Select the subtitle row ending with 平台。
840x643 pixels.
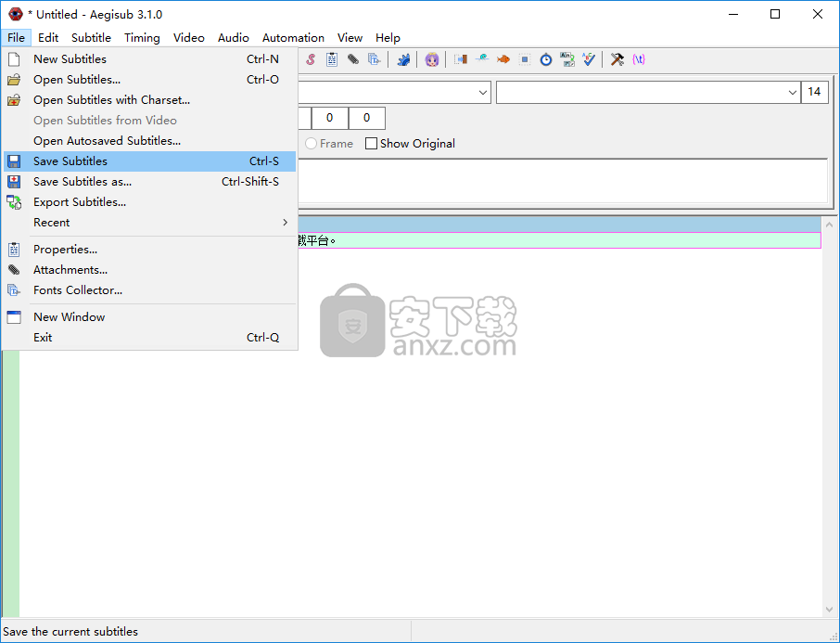point(559,241)
